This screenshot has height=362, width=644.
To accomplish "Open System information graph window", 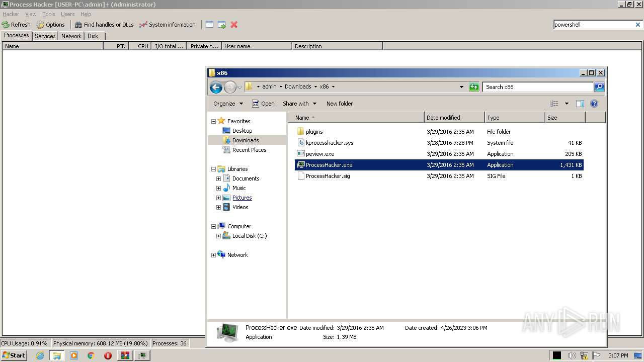I will coord(168,25).
